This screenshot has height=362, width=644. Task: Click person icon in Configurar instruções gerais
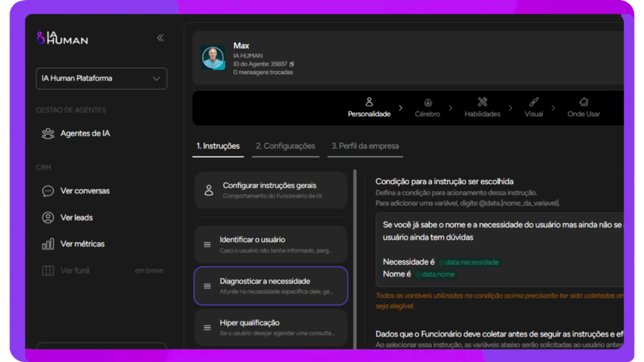tap(209, 190)
